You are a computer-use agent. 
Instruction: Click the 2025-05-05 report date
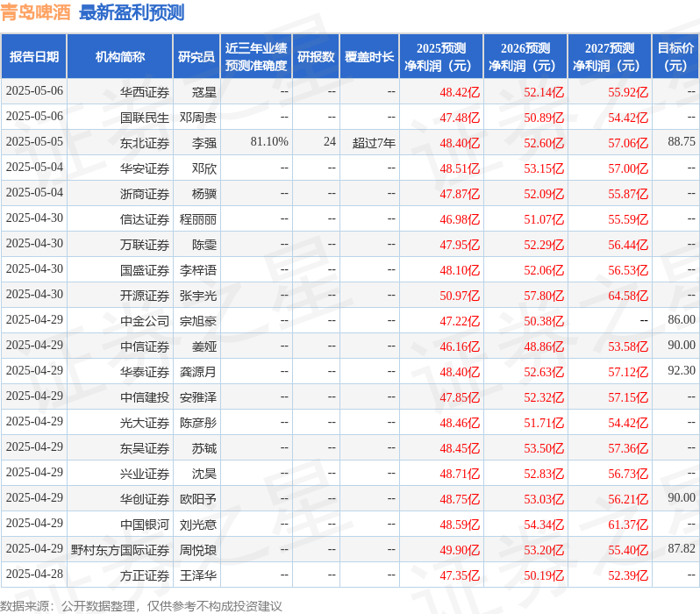[x=34, y=142]
